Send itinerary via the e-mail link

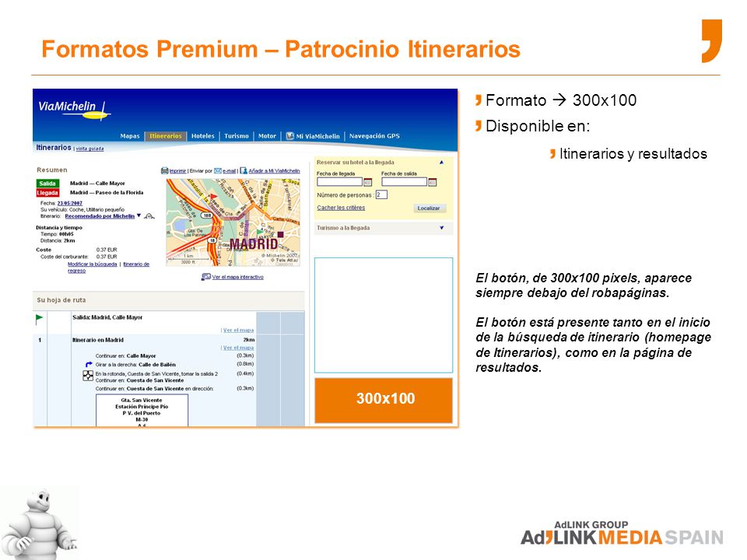[x=229, y=171]
